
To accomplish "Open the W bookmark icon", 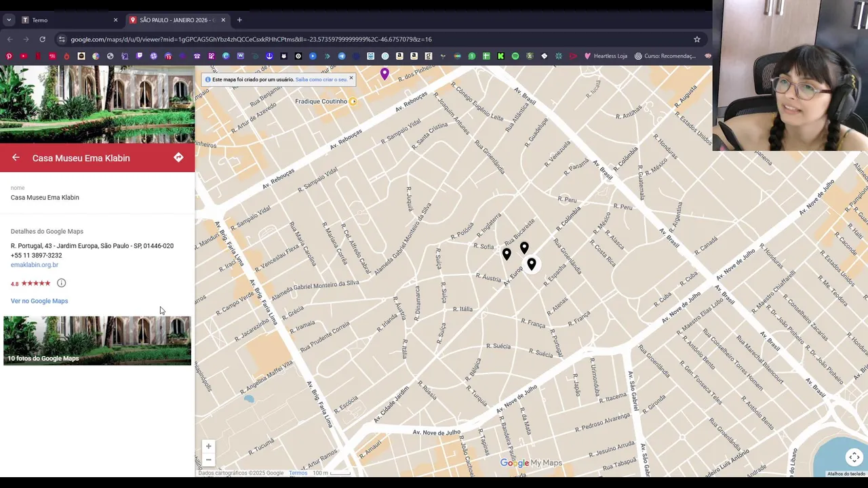I will tap(240, 56).
